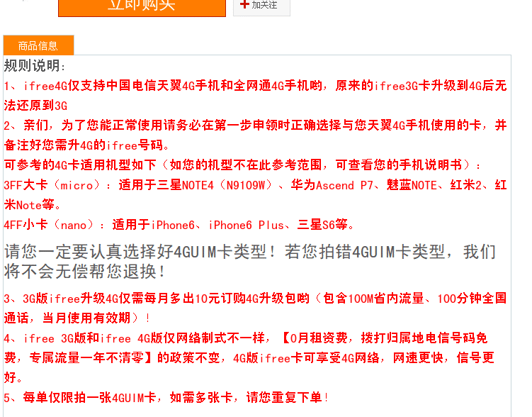Click the line 通话，当月使用有效期
The height and width of the screenshot is (417, 532).
(x=77, y=318)
